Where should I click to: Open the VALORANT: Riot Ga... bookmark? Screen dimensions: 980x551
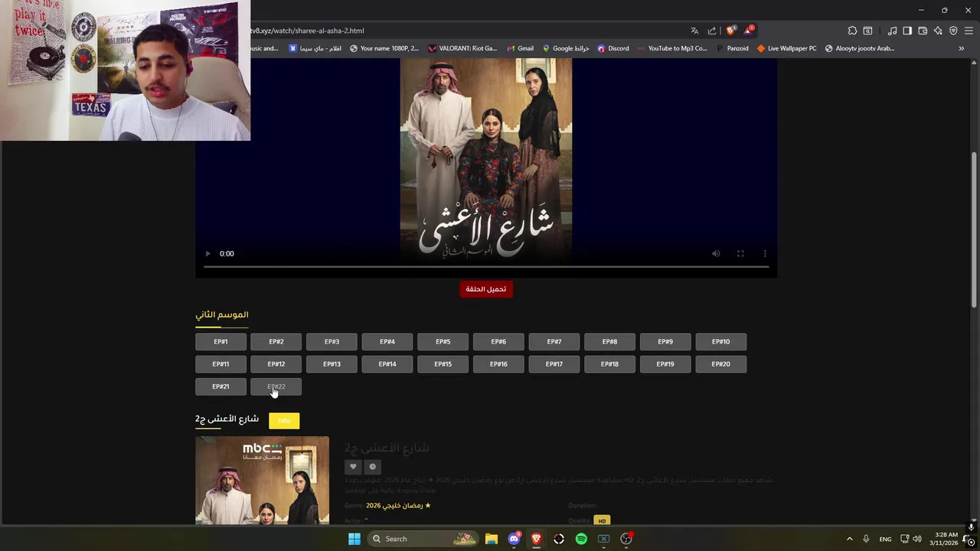coord(462,48)
